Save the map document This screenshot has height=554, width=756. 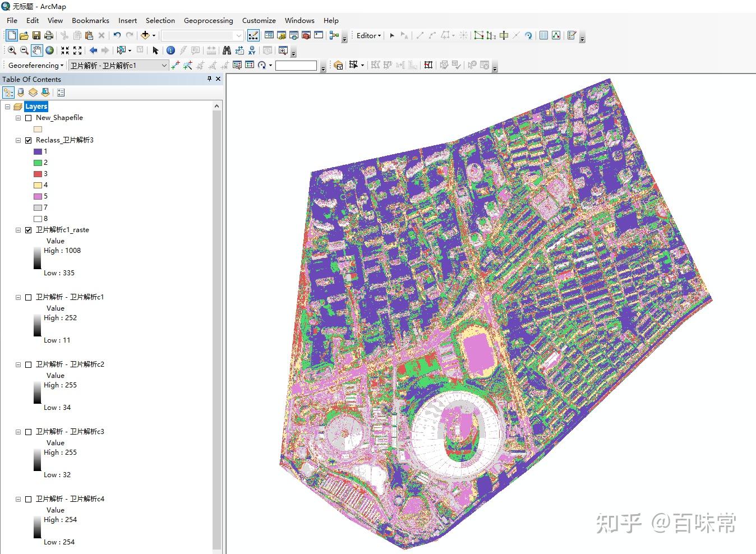coord(36,35)
